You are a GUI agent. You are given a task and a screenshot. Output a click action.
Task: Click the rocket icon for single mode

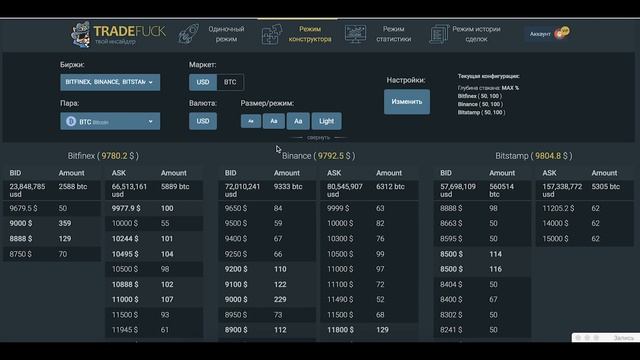(x=188, y=34)
